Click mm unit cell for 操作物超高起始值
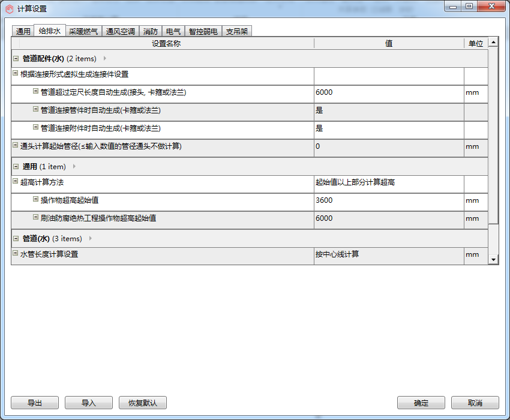Viewport: 510px width, 420px height. [x=476, y=202]
